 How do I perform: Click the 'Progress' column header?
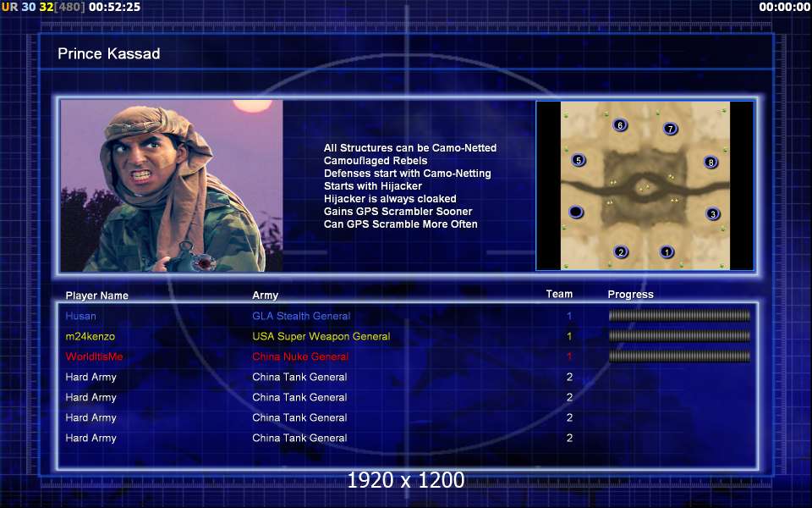(x=630, y=295)
